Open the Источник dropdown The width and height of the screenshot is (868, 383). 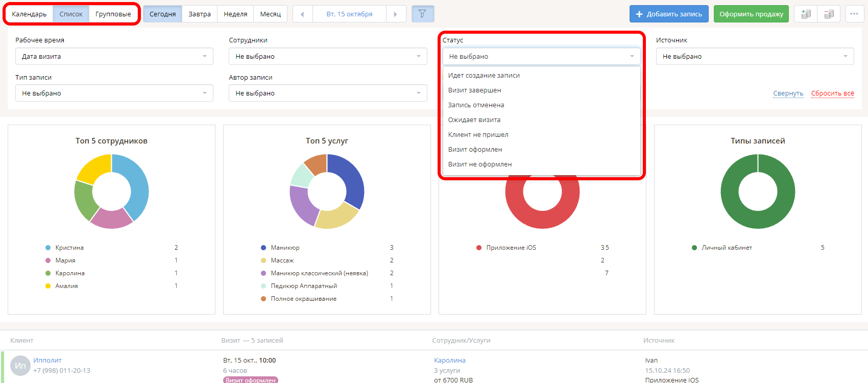point(755,56)
